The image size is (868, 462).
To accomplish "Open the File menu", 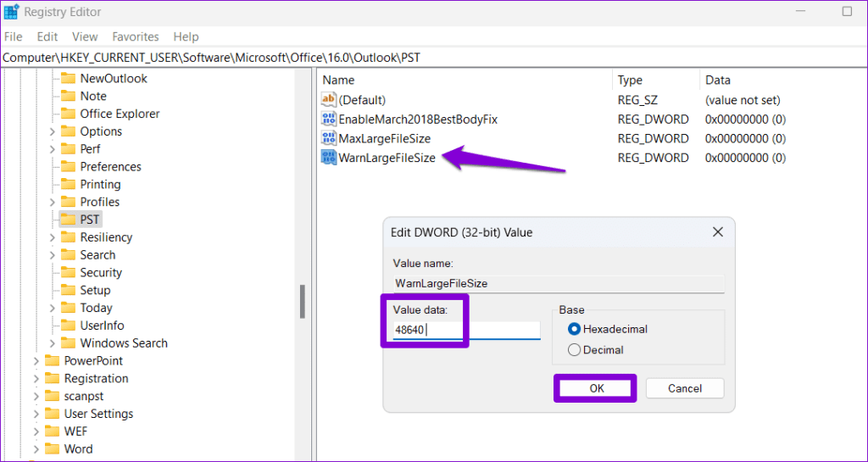I will [x=13, y=36].
